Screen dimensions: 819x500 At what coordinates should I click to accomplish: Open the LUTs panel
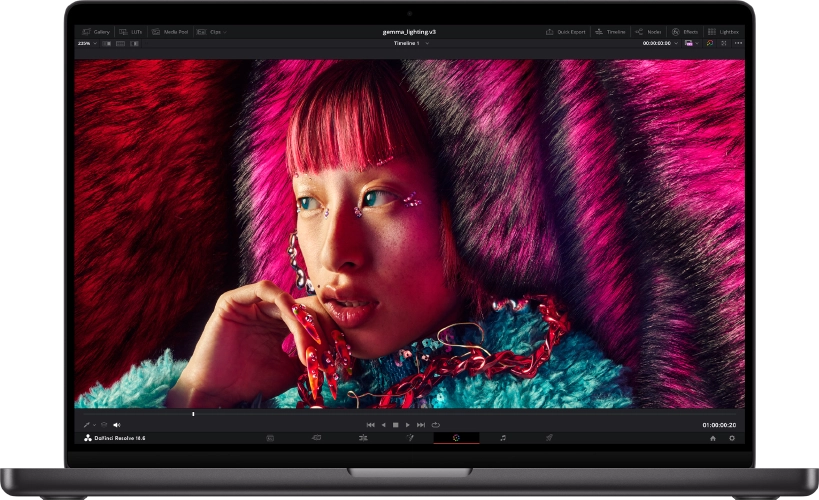coord(131,32)
